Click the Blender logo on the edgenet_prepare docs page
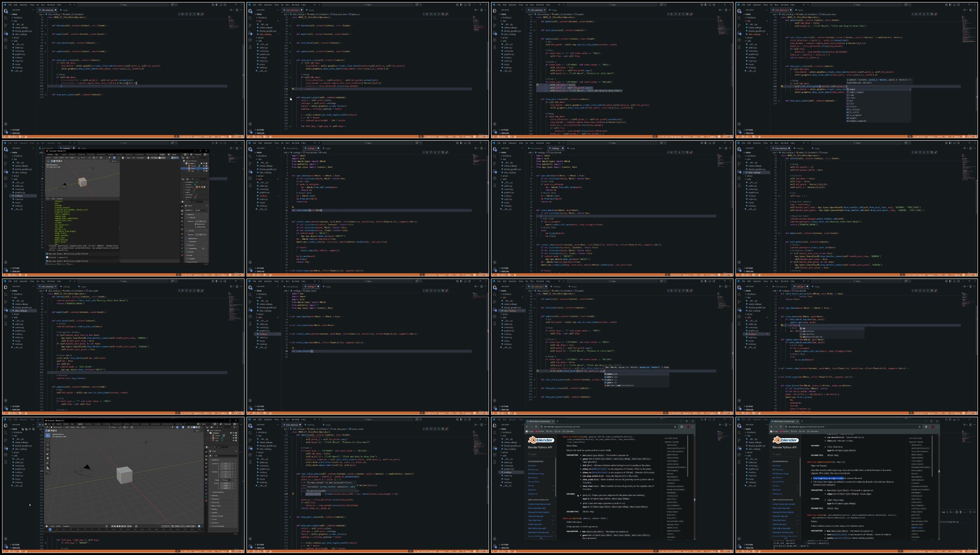 pyautogui.click(x=786, y=440)
